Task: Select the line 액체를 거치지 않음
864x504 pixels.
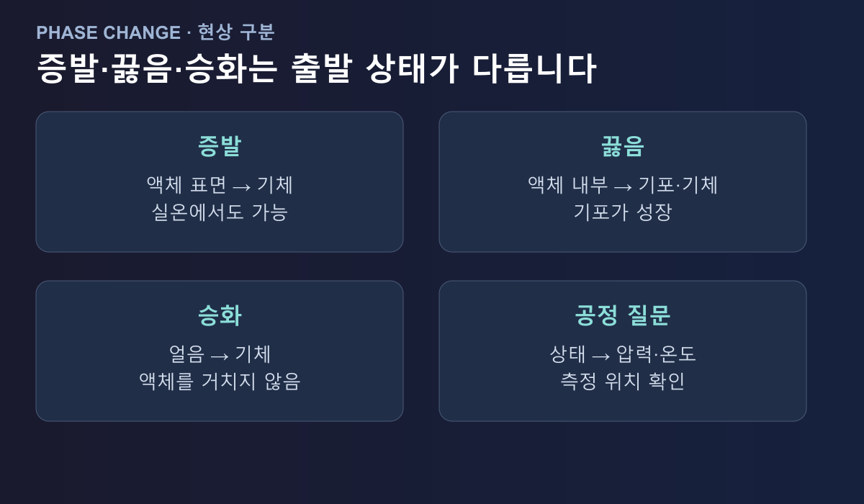Action: tap(220, 382)
